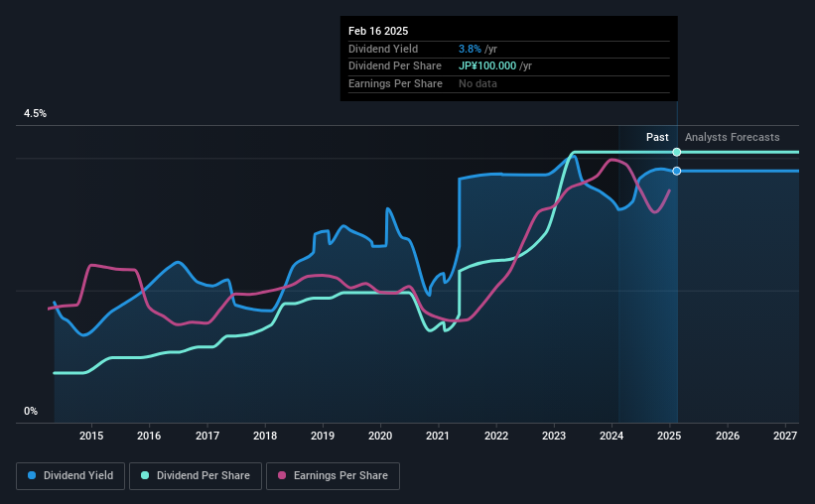Toggle the Earnings Per Share legend series
This screenshot has width=815, height=504.
pyautogui.click(x=333, y=475)
